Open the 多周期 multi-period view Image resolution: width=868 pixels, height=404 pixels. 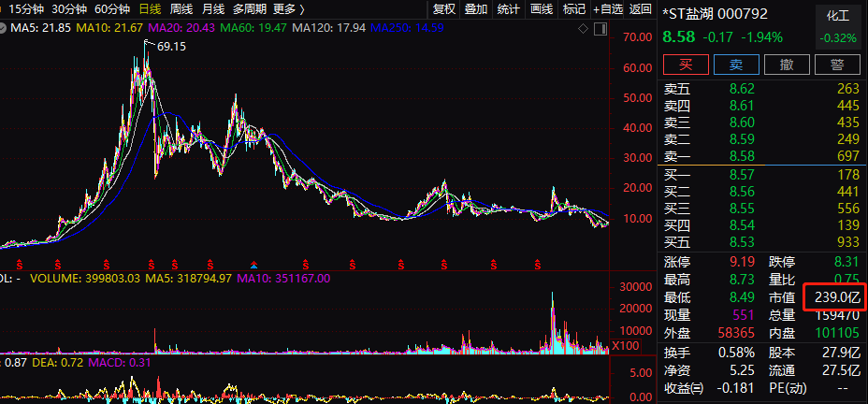[x=250, y=8]
